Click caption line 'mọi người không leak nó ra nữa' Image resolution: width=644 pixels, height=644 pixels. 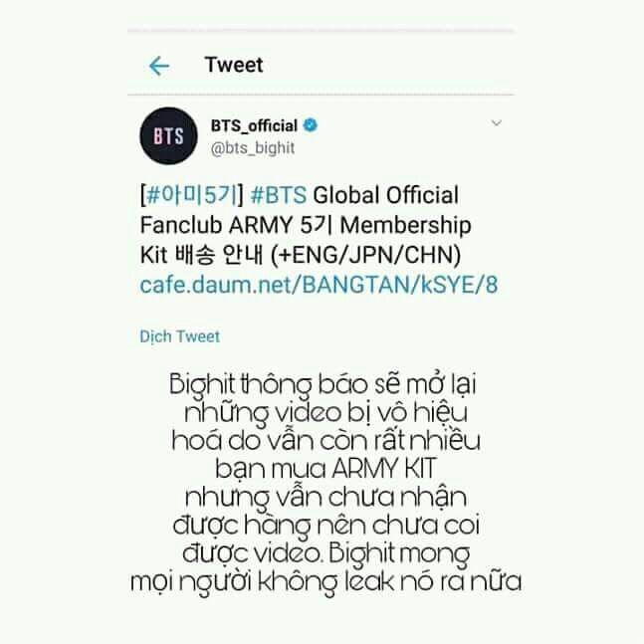pos(326,582)
